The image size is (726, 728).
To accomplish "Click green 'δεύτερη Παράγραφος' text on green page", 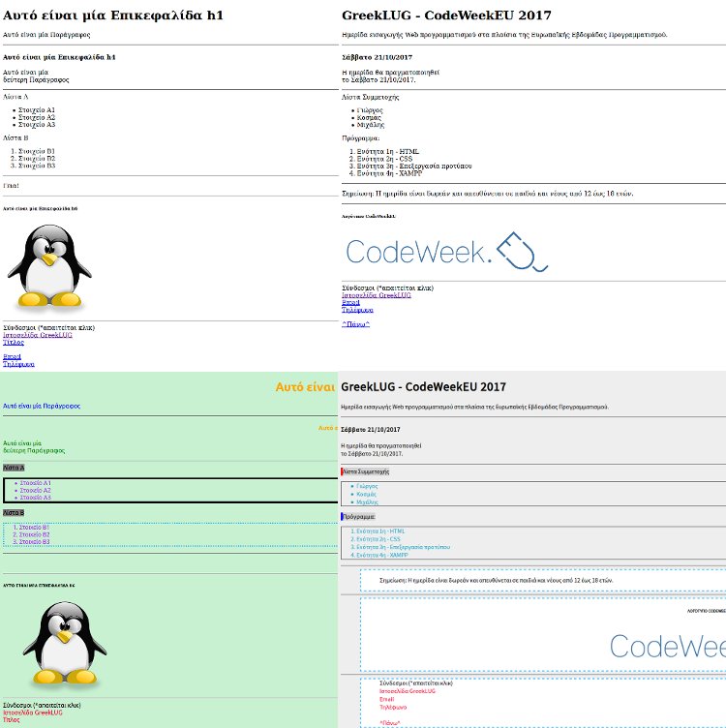I will coord(34,450).
